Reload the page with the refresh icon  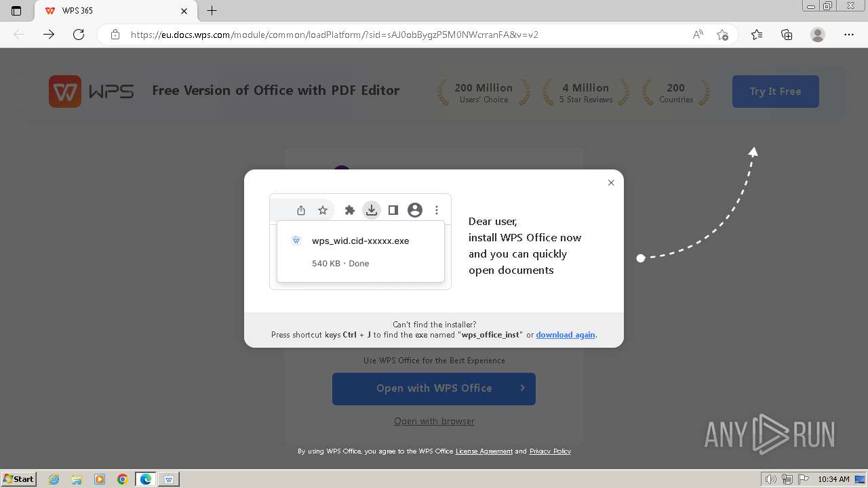79,35
